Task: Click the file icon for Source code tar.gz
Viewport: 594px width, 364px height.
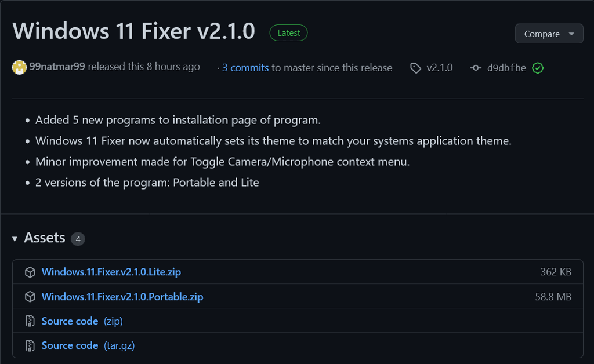Action: [30, 345]
